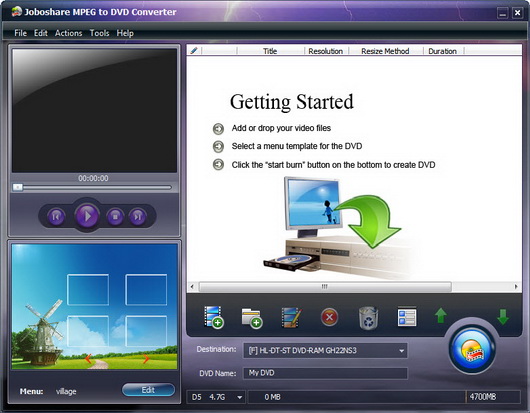Click the Joboshare app logo in the title bar
Screen dimensions: 530x413
click(17, 11)
